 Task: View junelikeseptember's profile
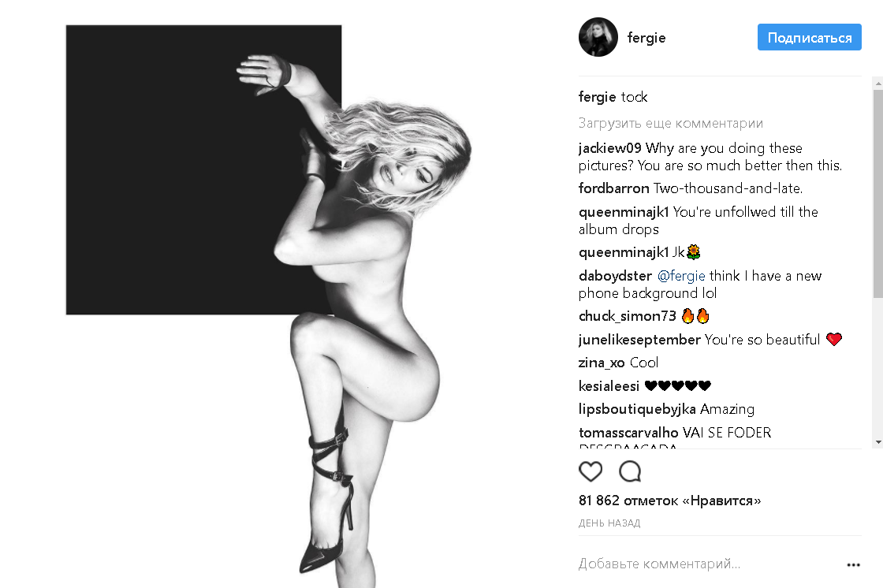pyautogui.click(x=639, y=340)
